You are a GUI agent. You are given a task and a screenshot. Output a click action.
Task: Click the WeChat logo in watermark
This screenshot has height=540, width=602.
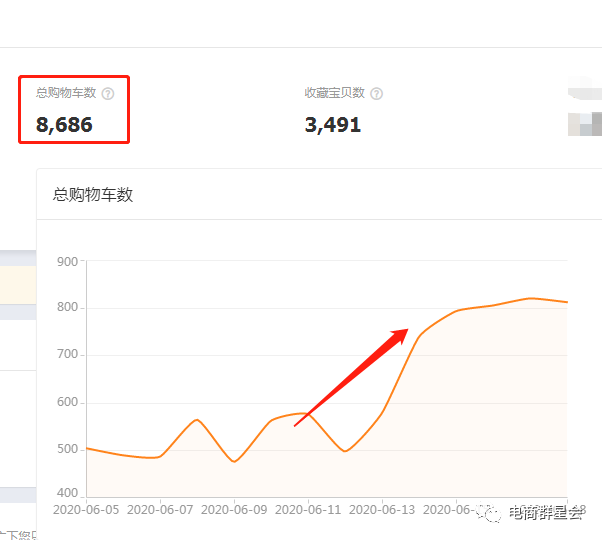tap(490, 512)
